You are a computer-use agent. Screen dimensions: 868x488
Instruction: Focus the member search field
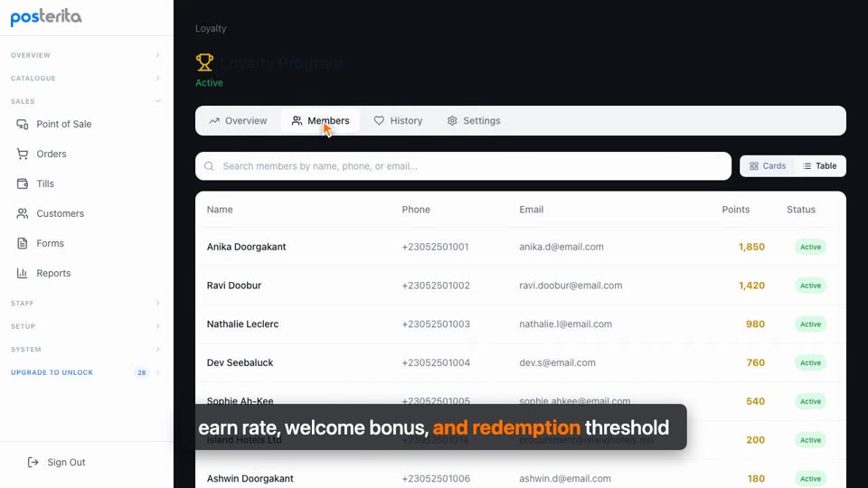pyautogui.click(x=463, y=166)
